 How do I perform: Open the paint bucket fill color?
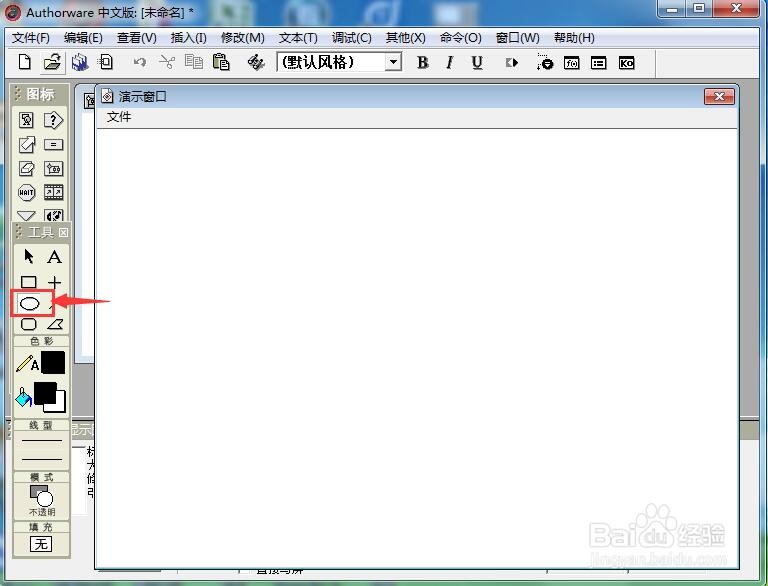coord(24,398)
